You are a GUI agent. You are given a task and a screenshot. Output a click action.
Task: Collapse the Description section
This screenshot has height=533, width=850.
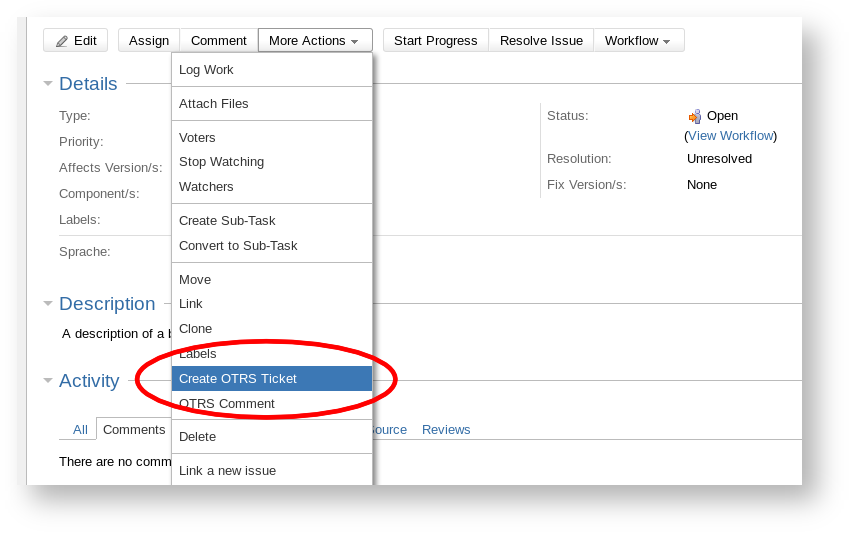point(48,304)
